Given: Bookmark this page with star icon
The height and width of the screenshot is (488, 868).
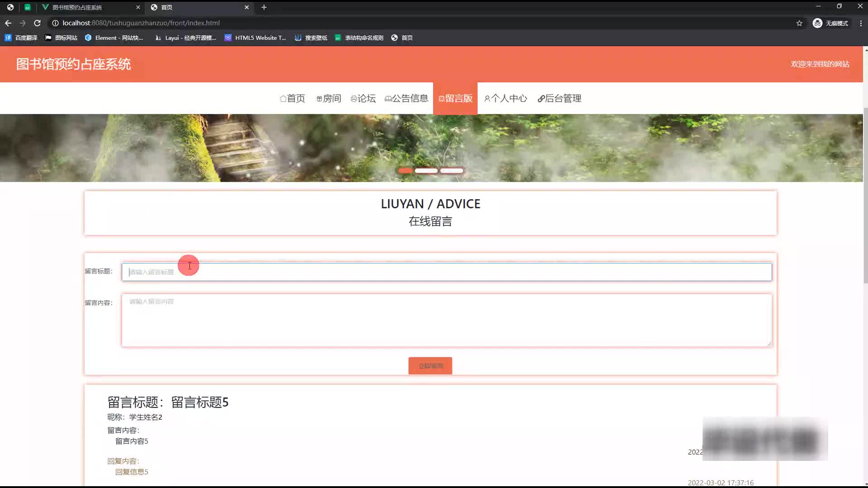Looking at the screenshot, I should (799, 23).
